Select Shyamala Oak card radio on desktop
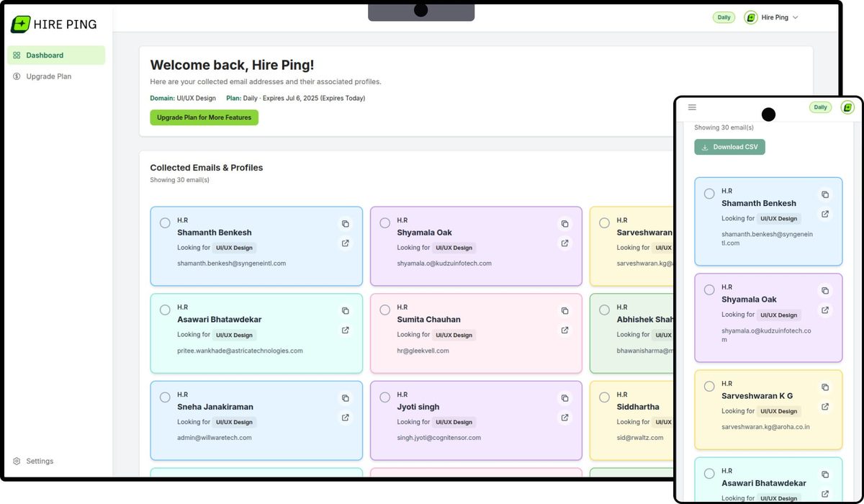The image size is (864, 504). coord(384,223)
